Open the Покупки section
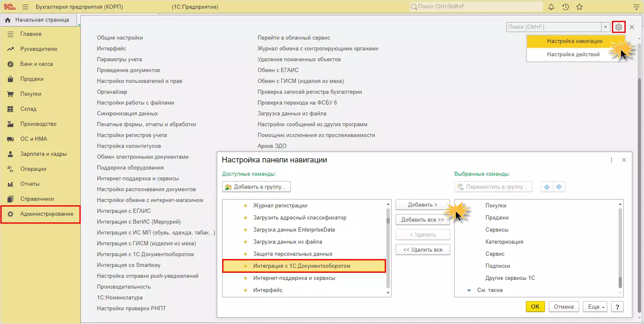This screenshot has width=644, height=324. tap(40, 94)
